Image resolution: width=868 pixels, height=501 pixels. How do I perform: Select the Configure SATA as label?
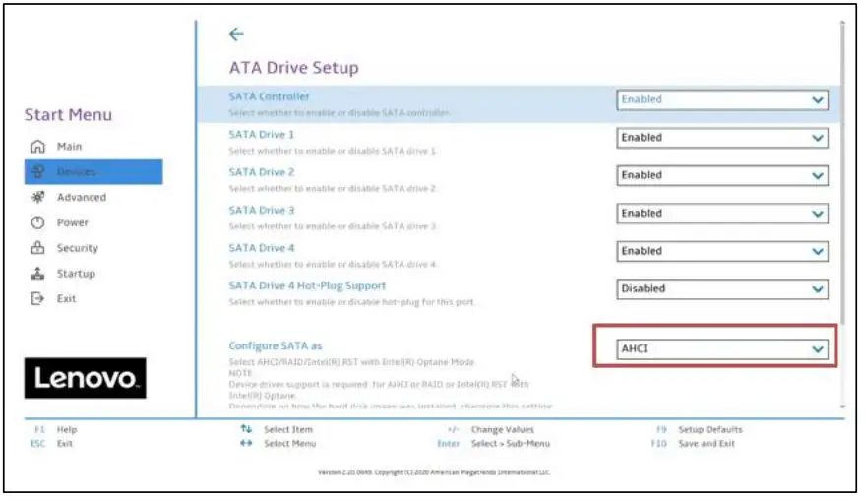point(276,346)
